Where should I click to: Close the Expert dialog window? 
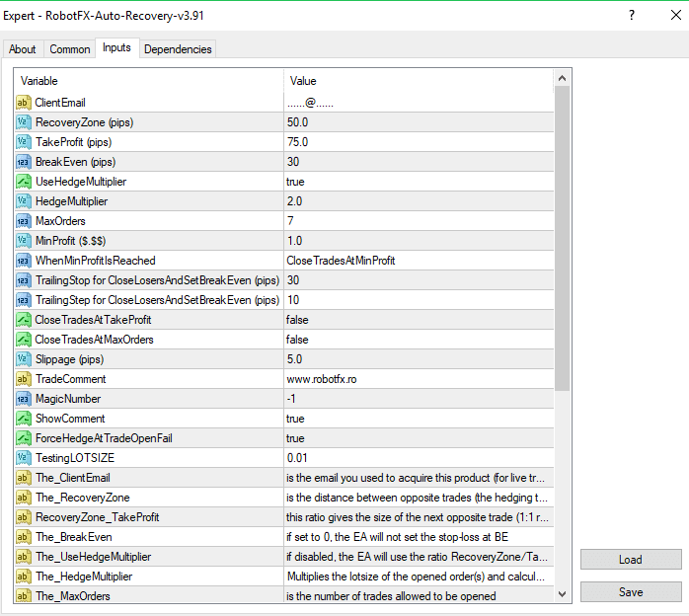point(676,16)
